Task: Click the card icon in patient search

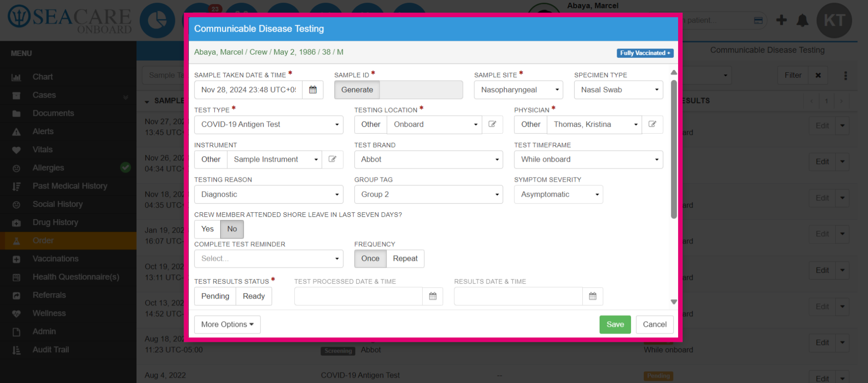Action: (758, 20)
